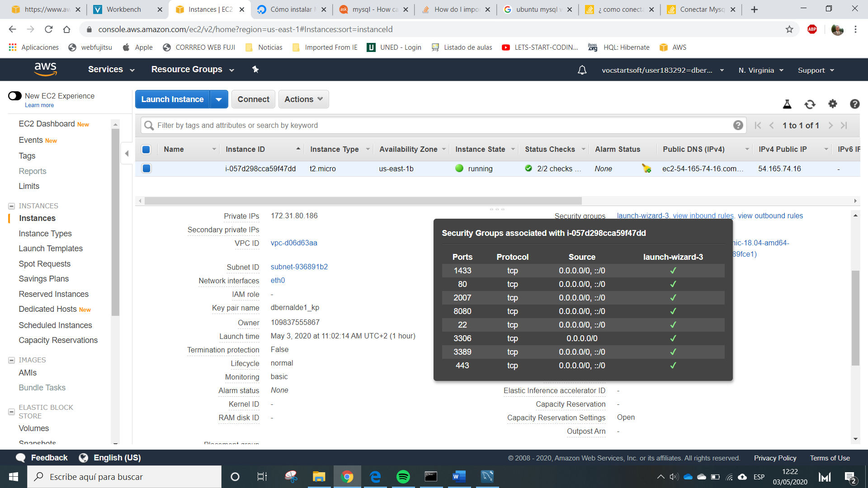
Task: Collapse the IMAGES sidebar section
Action: pos(11,360)
